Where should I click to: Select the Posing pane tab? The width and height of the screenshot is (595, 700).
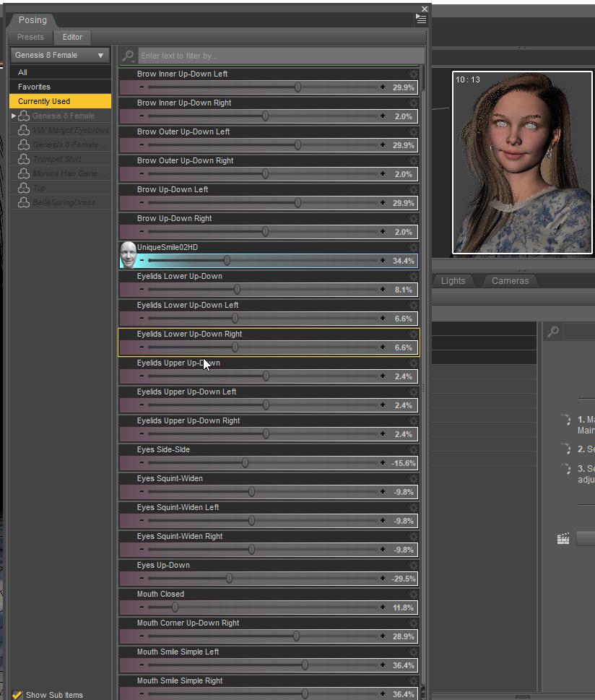pos(32,20)
